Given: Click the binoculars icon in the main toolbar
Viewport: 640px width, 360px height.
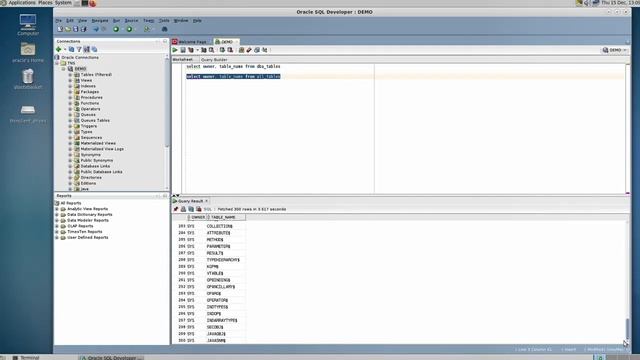Looking at the screenshot, I should coord(164,29).
